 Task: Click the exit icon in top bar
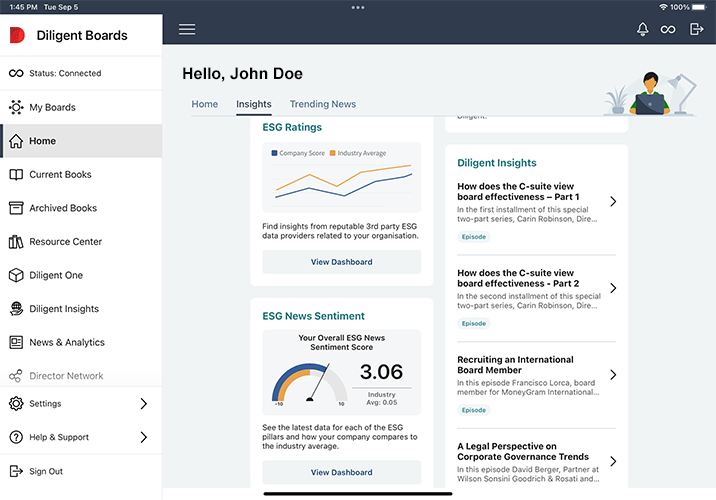click(x=696, y=29)
